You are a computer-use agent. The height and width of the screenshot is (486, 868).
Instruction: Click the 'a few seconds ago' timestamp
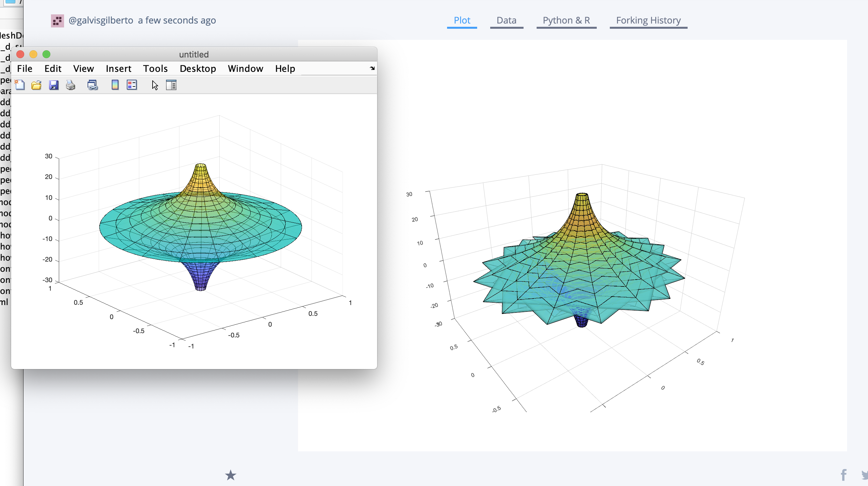177,21
